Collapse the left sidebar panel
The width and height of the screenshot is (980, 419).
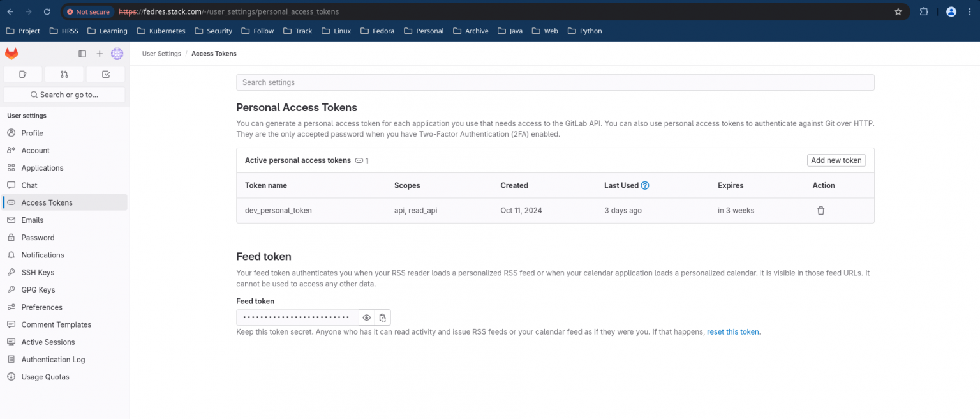[82, 54]
